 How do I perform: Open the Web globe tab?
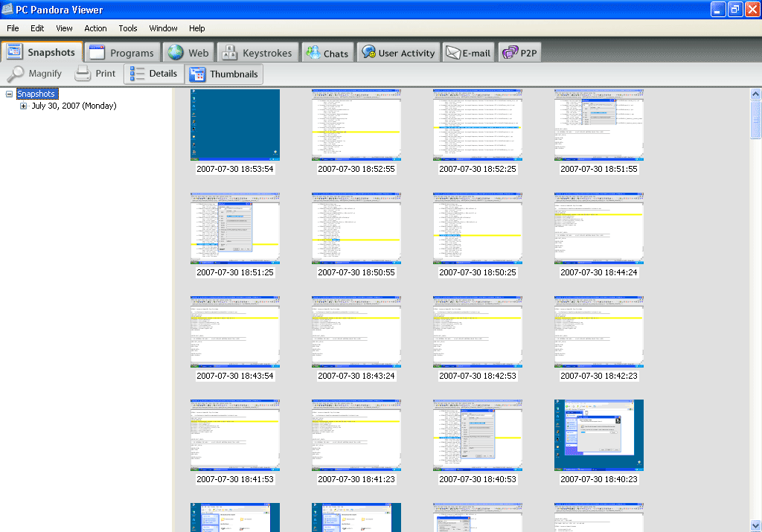coord(176,53)
